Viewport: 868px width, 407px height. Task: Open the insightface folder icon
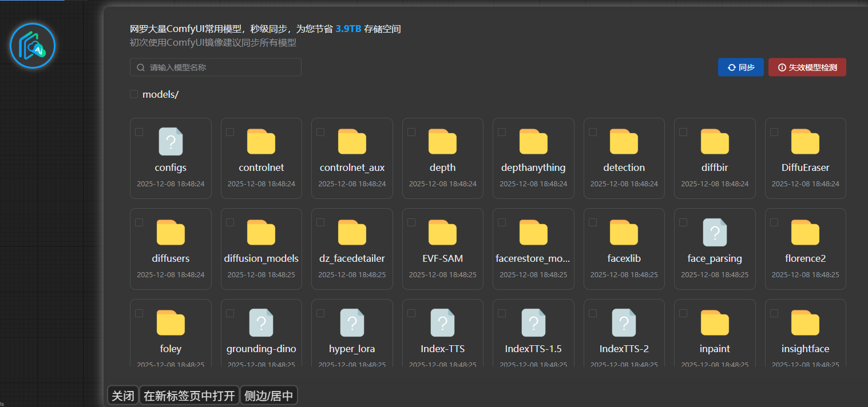tap(805, 322)
